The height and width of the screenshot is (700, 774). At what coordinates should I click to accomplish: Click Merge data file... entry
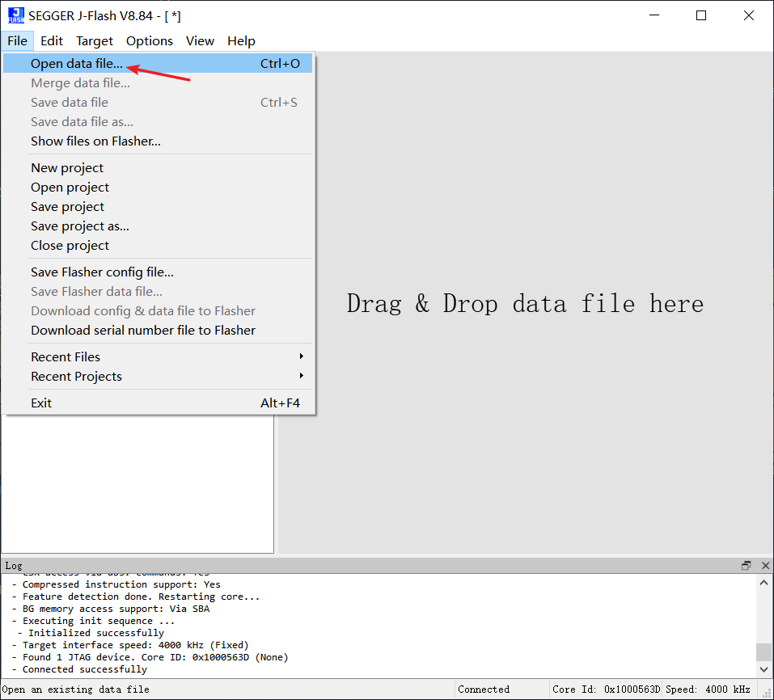158,83
